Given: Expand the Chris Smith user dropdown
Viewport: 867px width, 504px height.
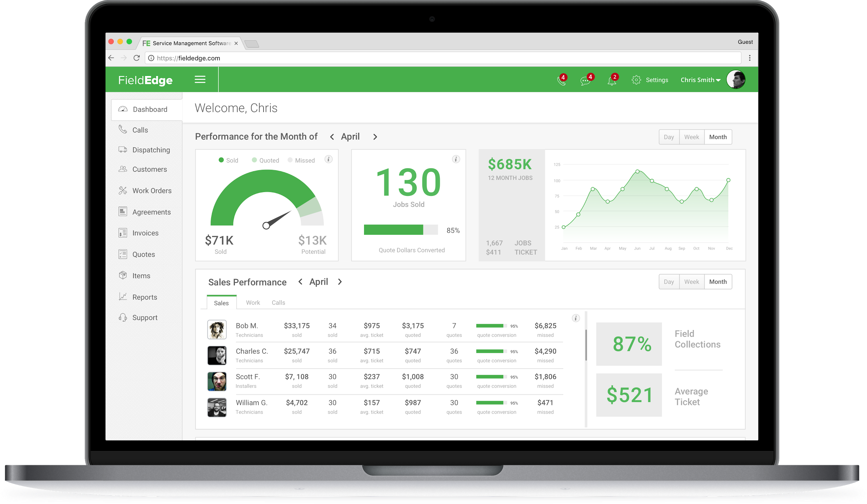Looking at the screenshot, I should point(700,80).
